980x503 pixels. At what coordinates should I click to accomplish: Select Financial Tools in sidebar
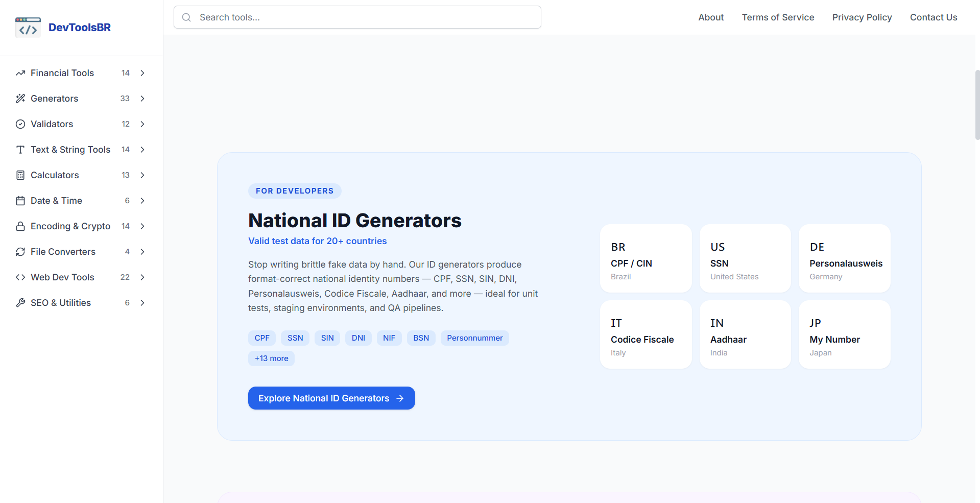click(82, 73)
